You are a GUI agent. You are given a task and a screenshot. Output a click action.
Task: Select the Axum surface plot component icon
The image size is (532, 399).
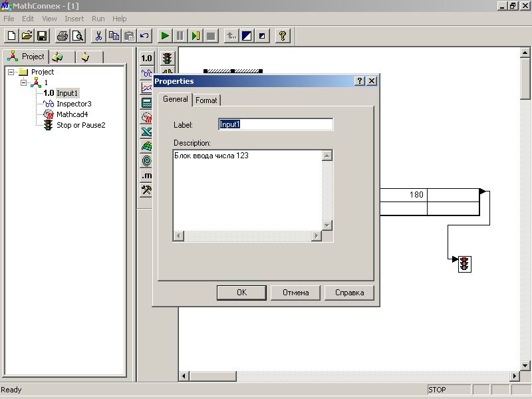[x=146, y=146]
